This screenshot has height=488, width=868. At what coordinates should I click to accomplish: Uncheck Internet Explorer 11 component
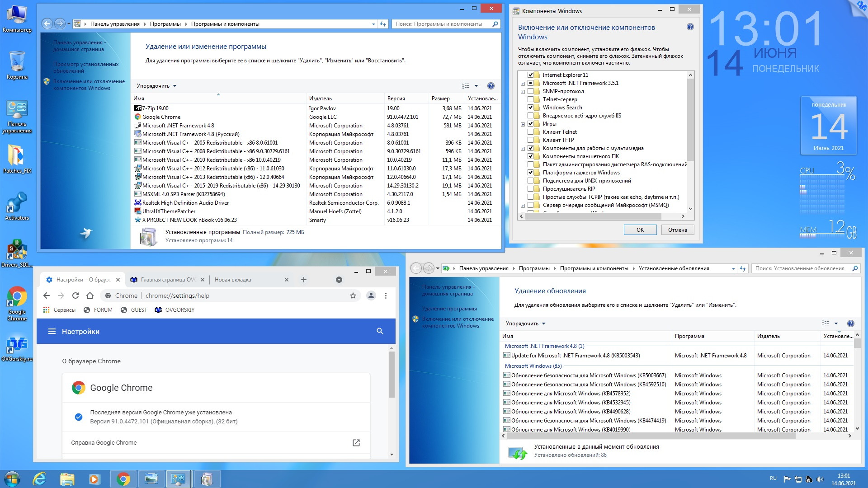531,75
